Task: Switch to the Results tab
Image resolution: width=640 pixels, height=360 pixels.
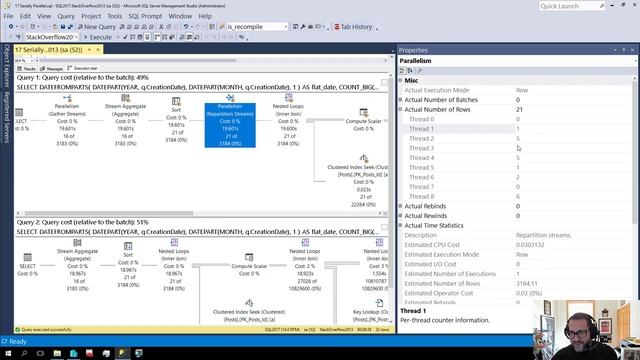Action: [27, 69]
